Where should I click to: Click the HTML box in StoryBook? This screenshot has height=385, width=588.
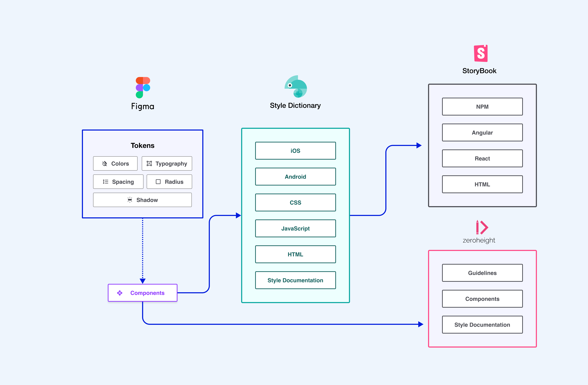(x=482, y=184)
